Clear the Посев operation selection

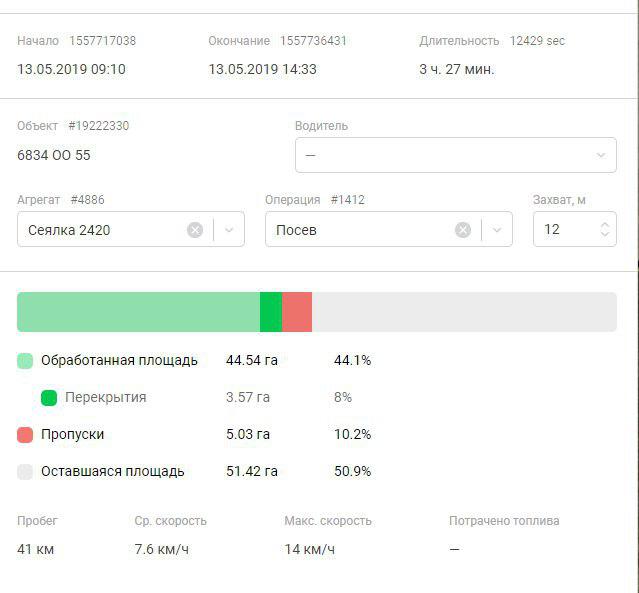pos(463,230)
